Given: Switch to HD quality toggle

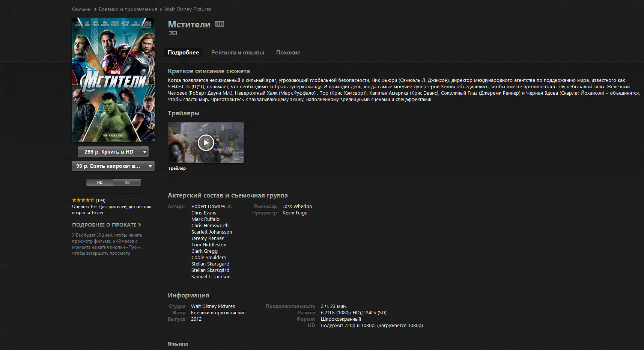Looking at the screenshot, I should pyautogui.click(x=100, y=183).
